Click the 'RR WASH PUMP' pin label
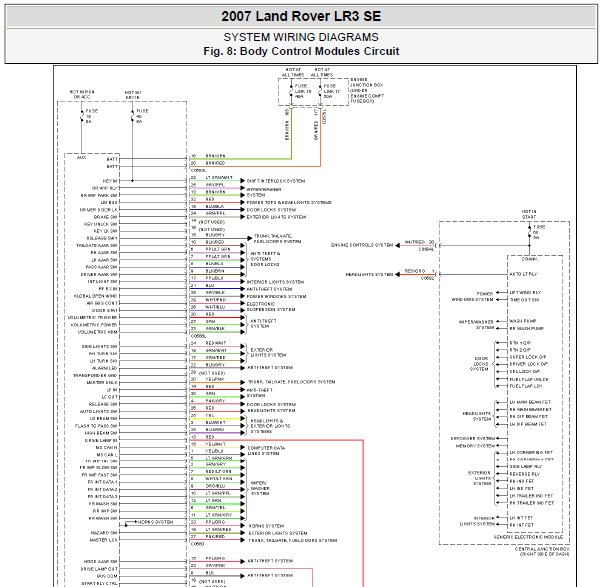The image size is (603, 587). 526,329
